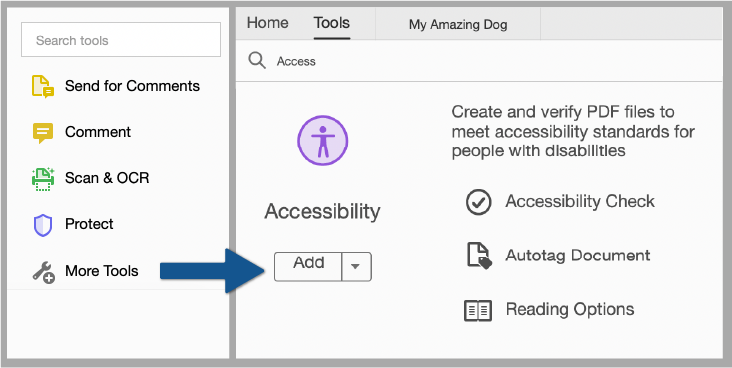Click the Accessibility tool title text
The image size is (732, 368).
tap(322, 212)
